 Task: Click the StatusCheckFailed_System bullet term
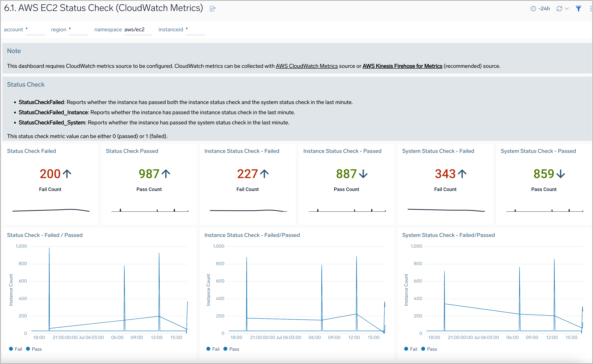point(52,123)
